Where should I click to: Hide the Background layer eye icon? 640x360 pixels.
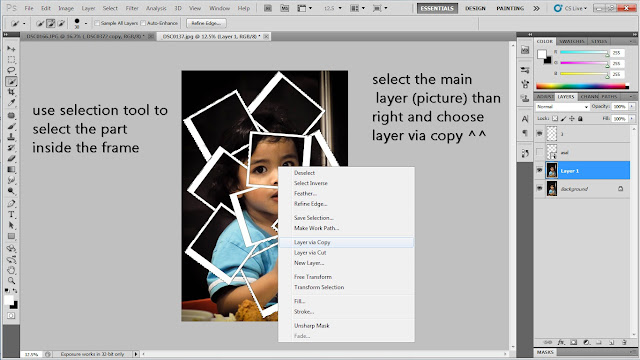click(x=540, y=189)
